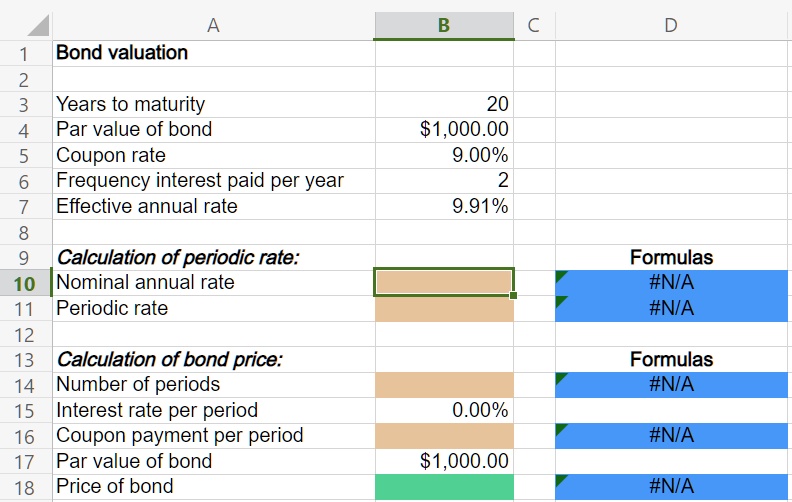Select the #N/A cell in row 16
The height and width of the screenshot is (502, 792).
pyautogui.click(x=671, y=436)
